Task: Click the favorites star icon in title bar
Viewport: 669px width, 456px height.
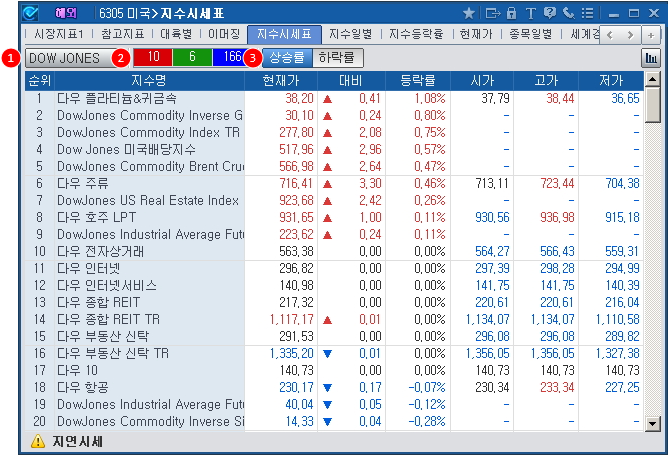Action: (469, 13)
